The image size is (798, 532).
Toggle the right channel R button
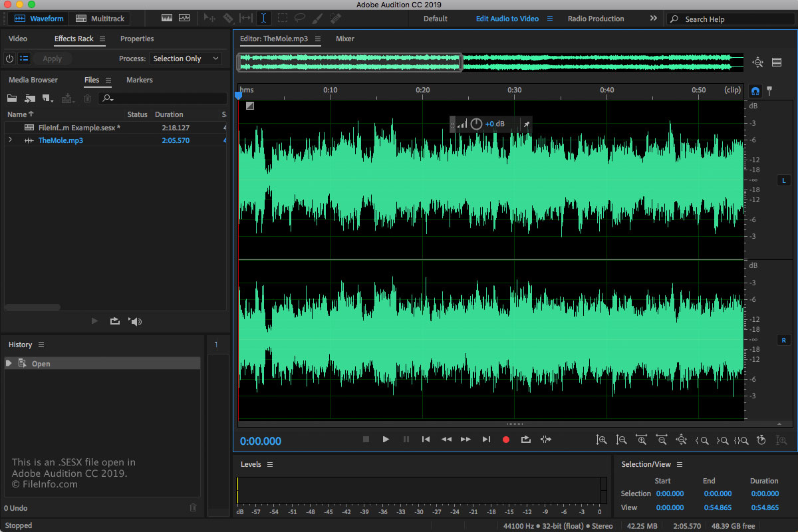pos(783,340)
